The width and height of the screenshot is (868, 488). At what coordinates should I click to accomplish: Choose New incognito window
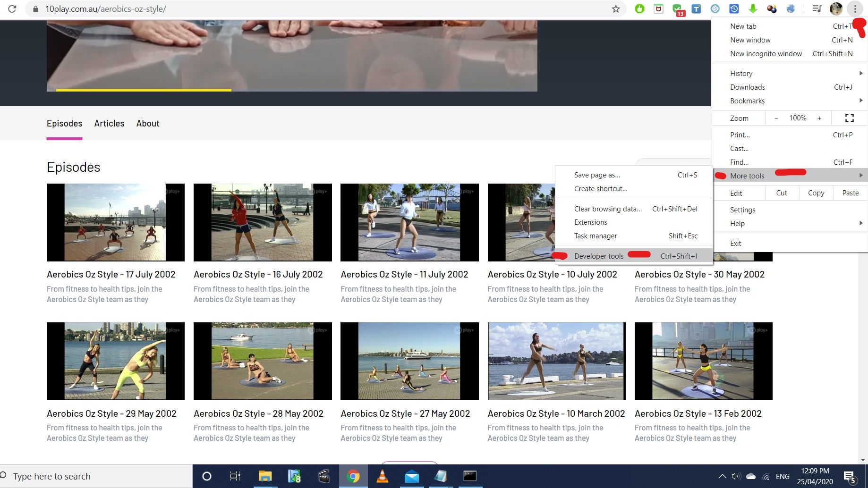[x=766, y=54]
